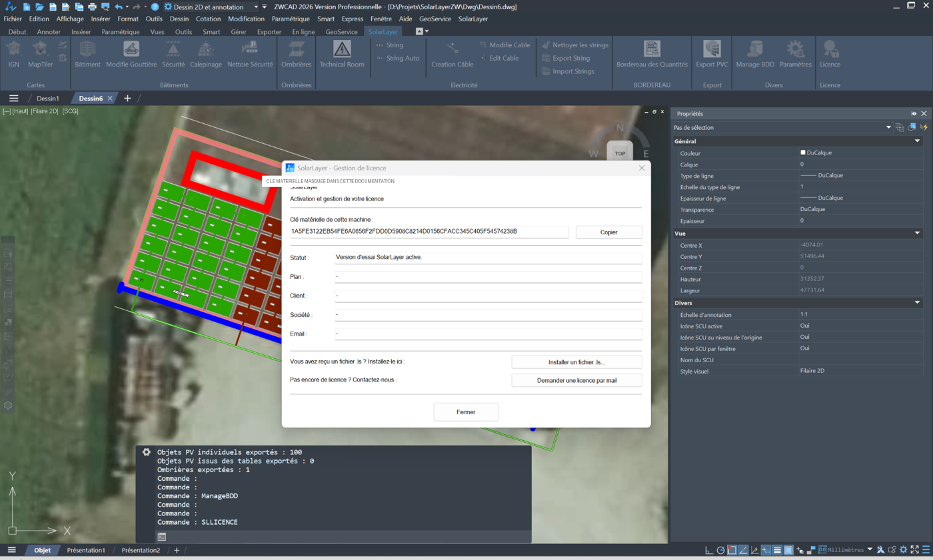This screenshot has width=933, height=560.
Task: Launch Export PVC tool
Action: pyautogui.click(x=712, y=54)
